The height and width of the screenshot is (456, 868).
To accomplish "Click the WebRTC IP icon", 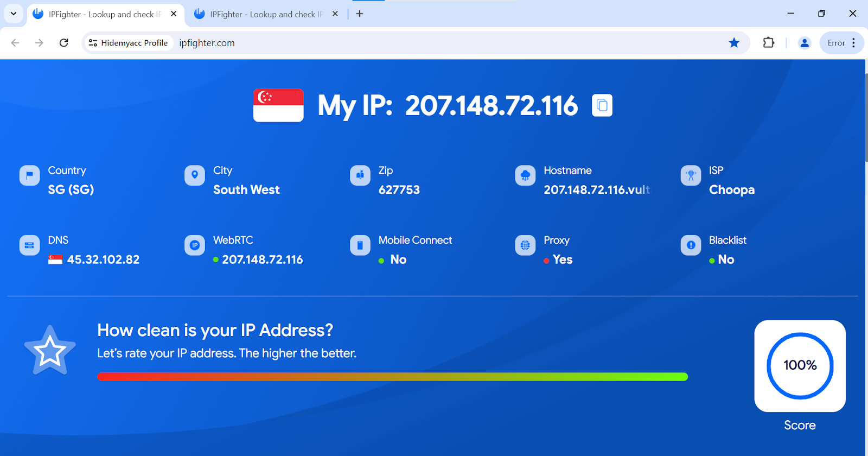I will (195, 245).
